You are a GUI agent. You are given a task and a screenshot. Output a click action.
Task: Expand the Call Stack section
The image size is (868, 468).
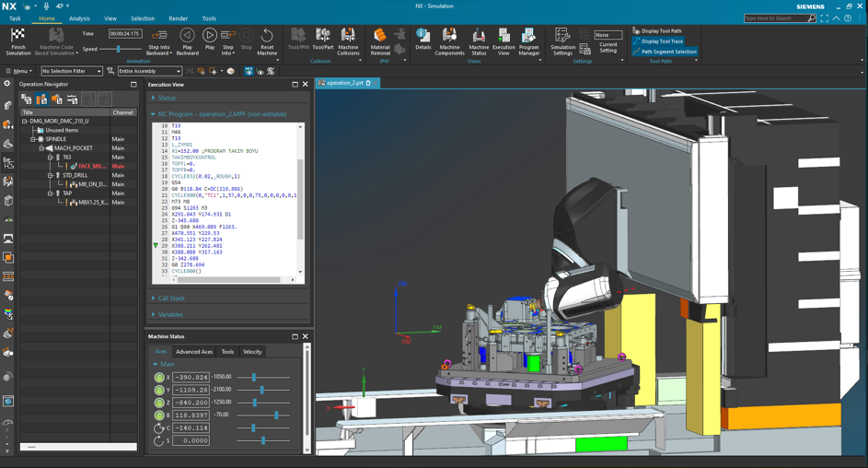(154, 298)
